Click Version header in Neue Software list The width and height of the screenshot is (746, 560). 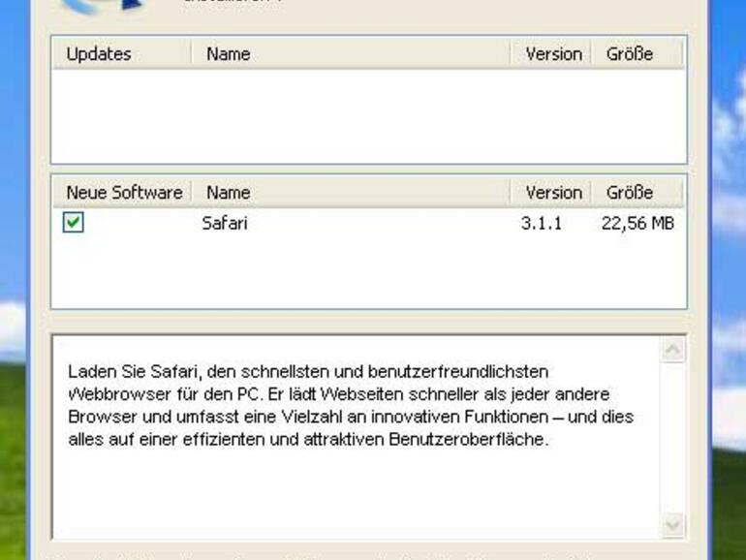551,193
